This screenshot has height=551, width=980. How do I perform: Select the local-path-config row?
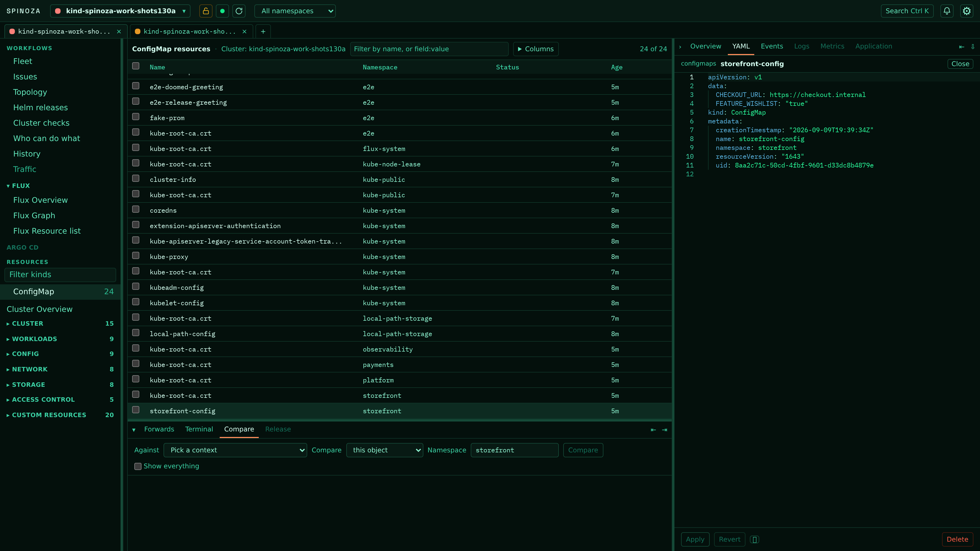click(399, 334)
